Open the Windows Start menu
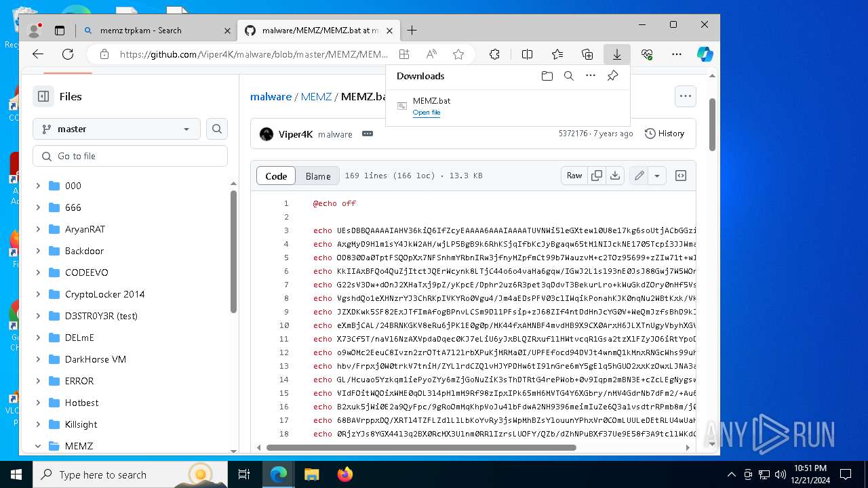This screenshot has width=868, height=488. [16, 474]
